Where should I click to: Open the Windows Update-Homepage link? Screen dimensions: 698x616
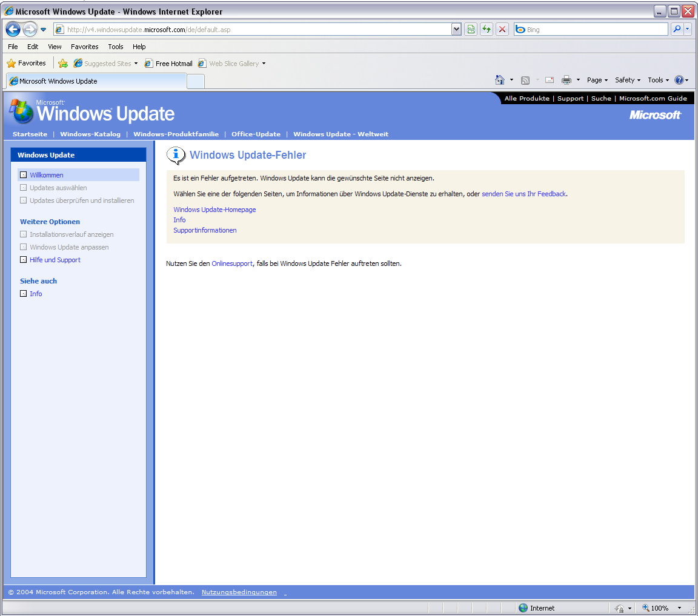click(214, 210)
